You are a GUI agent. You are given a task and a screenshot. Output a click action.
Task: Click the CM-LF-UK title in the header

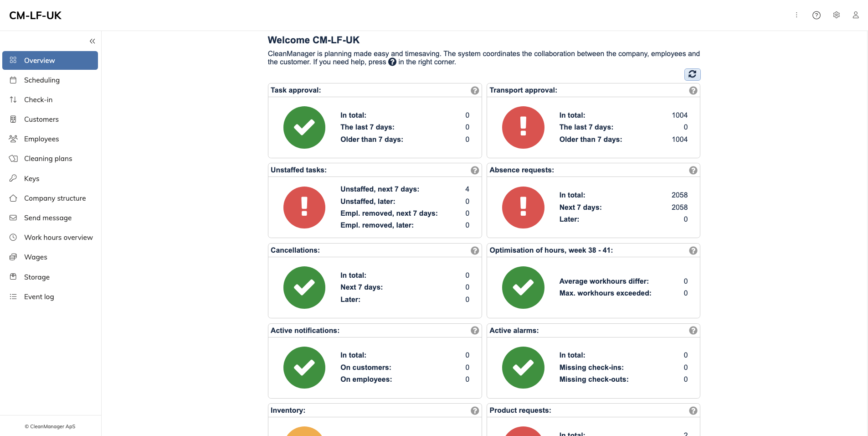point(35,16)
